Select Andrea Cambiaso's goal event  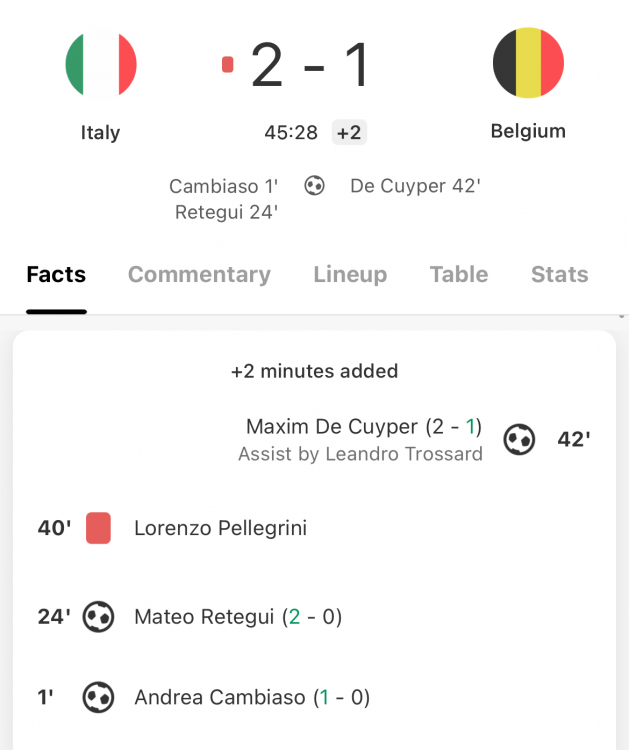[x=220, y=697]
